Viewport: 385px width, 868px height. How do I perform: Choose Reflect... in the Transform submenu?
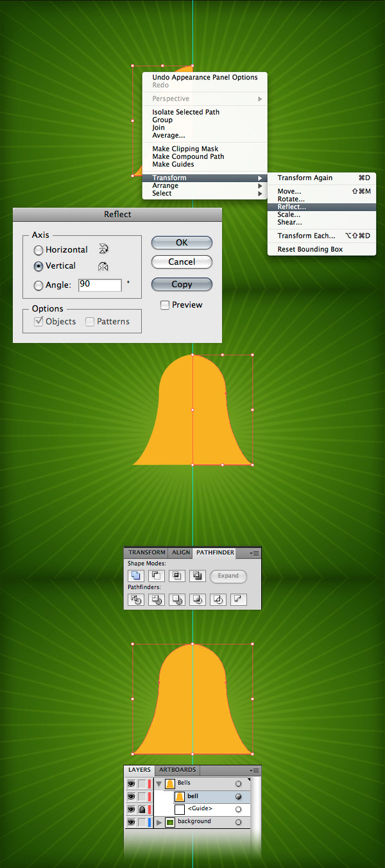coord(321,207)
